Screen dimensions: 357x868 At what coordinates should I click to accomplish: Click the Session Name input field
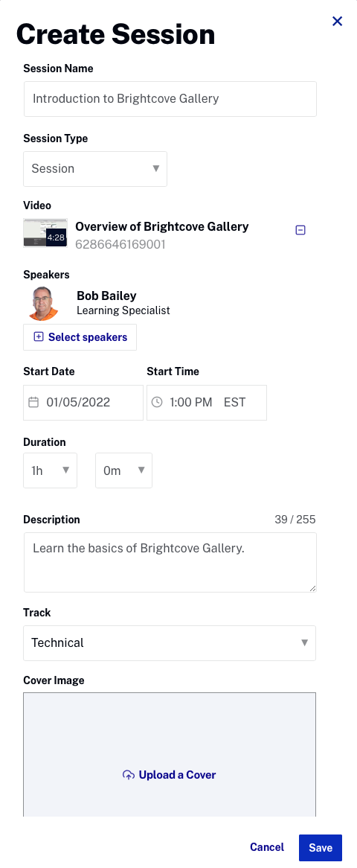click(x=170, y=99)
